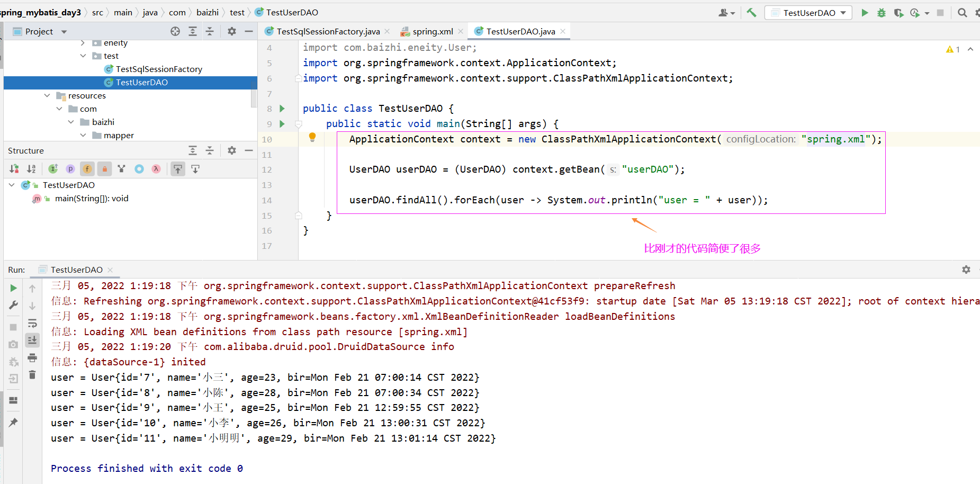Image resolution: width=980 pixels, height=484 pixels.
Task: Click the run gutter icon next to main method
Action: coord(282,124)
